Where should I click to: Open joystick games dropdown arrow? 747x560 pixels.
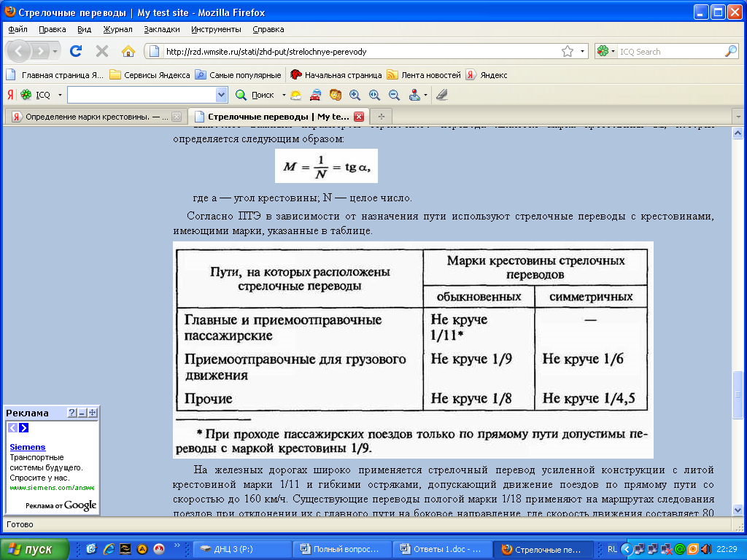(425, 96)
